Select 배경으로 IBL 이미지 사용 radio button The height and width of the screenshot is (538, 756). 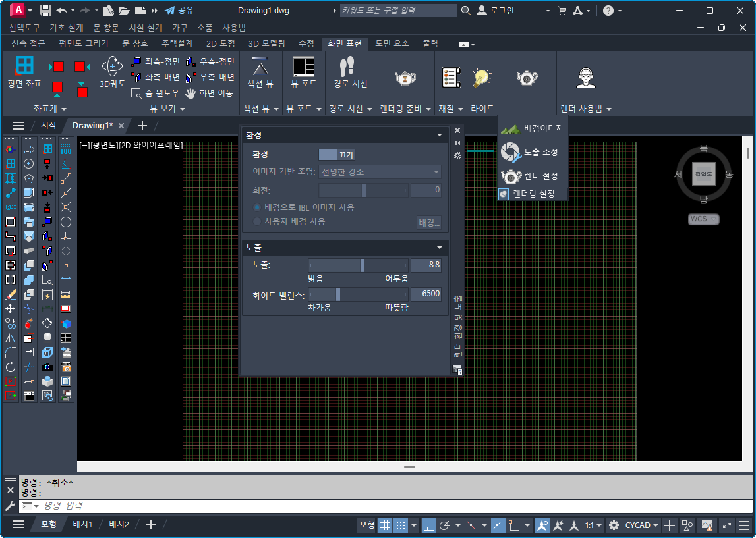coord(257,207)
